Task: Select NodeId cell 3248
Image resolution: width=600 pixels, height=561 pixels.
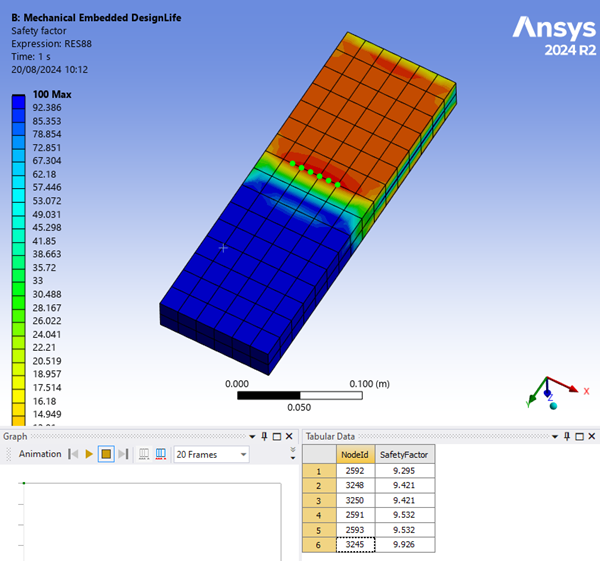Action: pyautogui.click(x=355, y=486)
